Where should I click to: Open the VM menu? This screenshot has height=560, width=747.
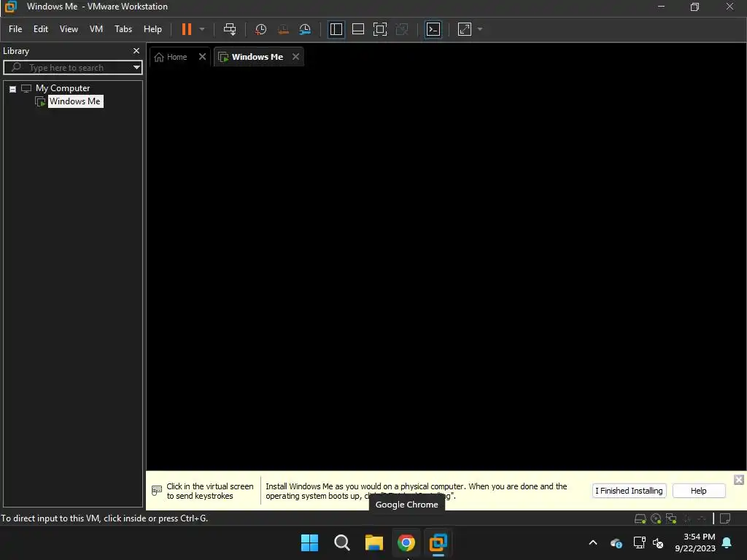[96, 29]
